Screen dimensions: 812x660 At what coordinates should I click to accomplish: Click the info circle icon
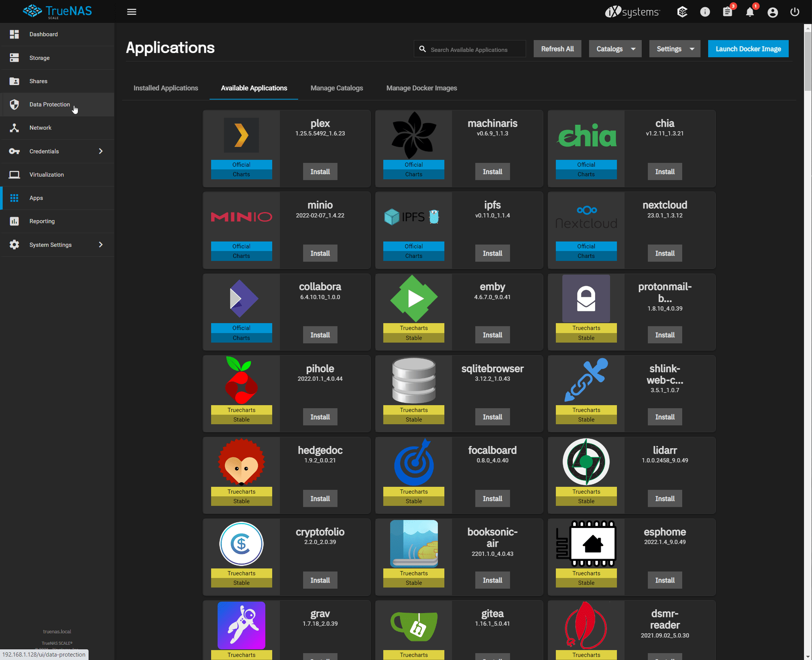(705, 12)
